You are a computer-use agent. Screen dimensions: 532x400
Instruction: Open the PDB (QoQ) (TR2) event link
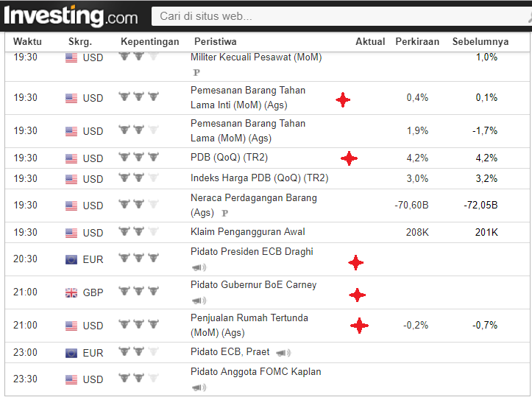[229, 158]
